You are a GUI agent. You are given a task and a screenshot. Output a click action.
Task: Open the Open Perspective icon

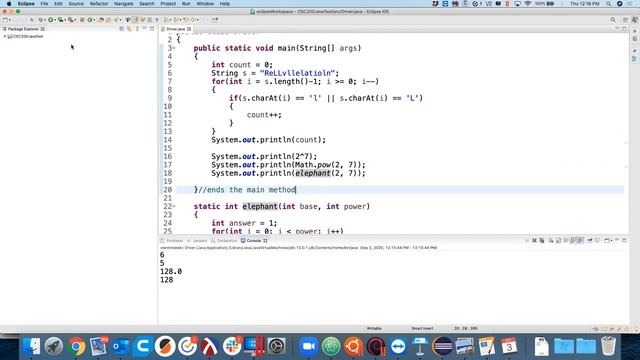[625, 20]
